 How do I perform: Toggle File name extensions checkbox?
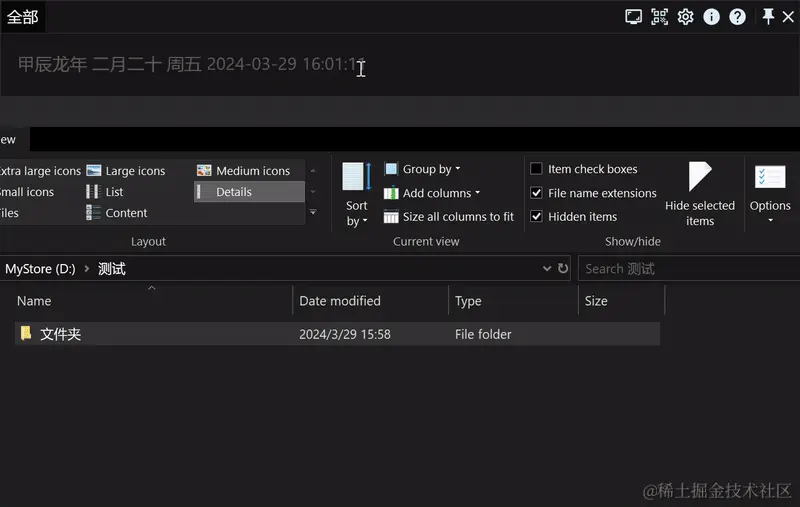pos(536,193)
